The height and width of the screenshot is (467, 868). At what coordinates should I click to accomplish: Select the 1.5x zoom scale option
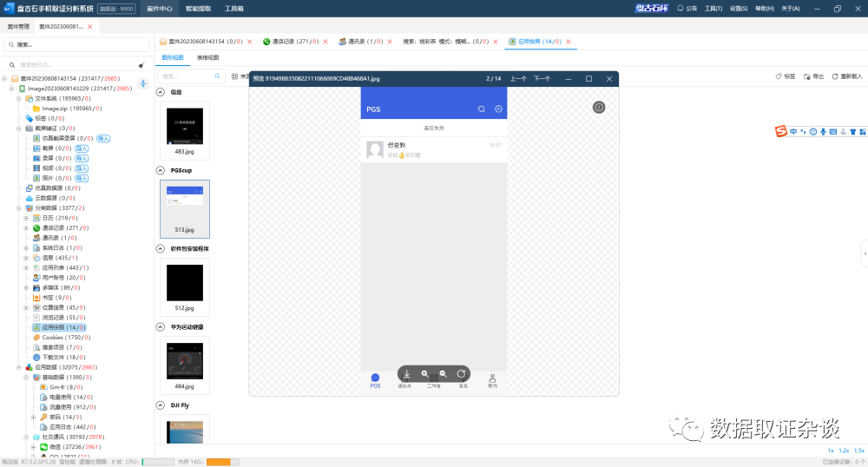tap(858, 451)
